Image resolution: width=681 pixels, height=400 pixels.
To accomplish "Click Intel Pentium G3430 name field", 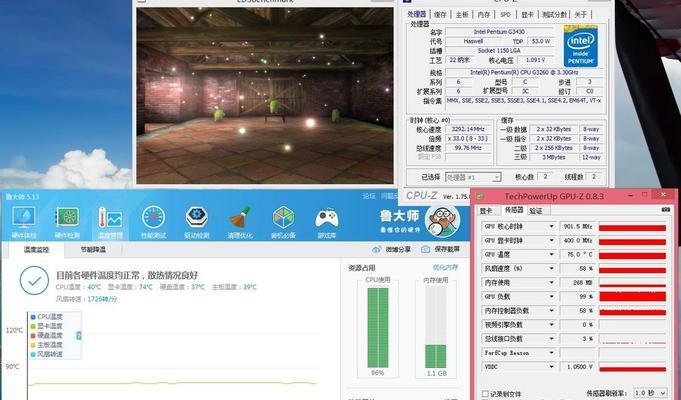I will click(x=499, y=32).
